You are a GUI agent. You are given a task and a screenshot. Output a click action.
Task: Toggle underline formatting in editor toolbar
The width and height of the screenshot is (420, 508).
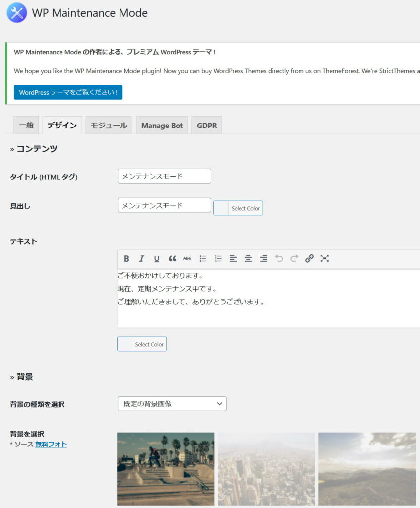click(x=157, y=258)
